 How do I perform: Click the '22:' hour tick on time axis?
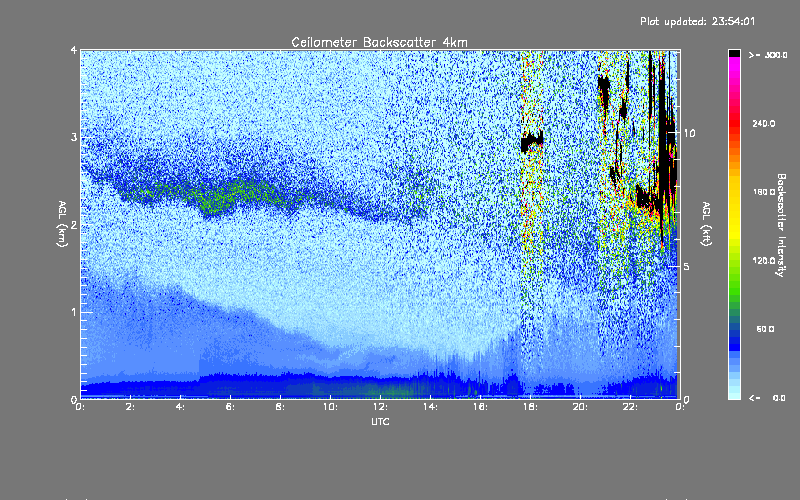pyautogui.click(x=630, y=407)
